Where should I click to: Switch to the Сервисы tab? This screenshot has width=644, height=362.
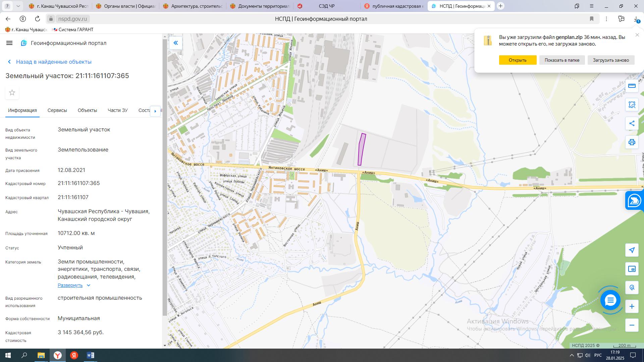[x=57, y=110]
